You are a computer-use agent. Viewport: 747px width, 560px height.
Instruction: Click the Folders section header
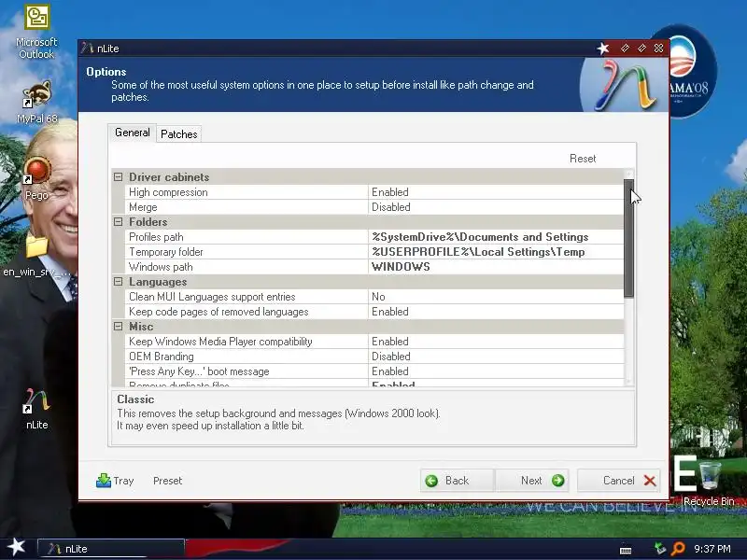point(148,222)
